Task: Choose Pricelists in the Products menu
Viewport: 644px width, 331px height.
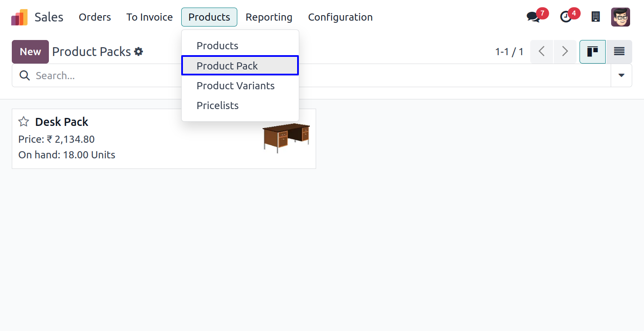Action: pyautogui.click(x=217, y=105)
